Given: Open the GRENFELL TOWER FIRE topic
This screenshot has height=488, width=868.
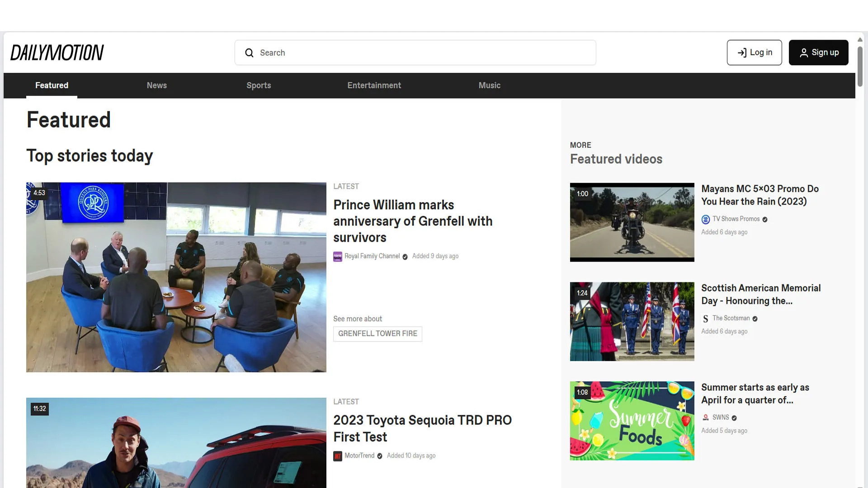Looking at the screenshot, I should [x=377, y=334].
